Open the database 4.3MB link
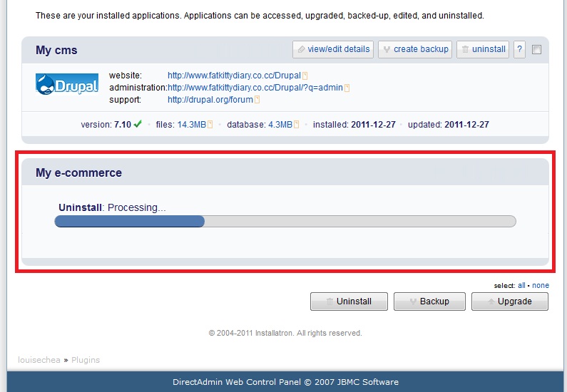This screenshot has height=392, width=567. 280,125
